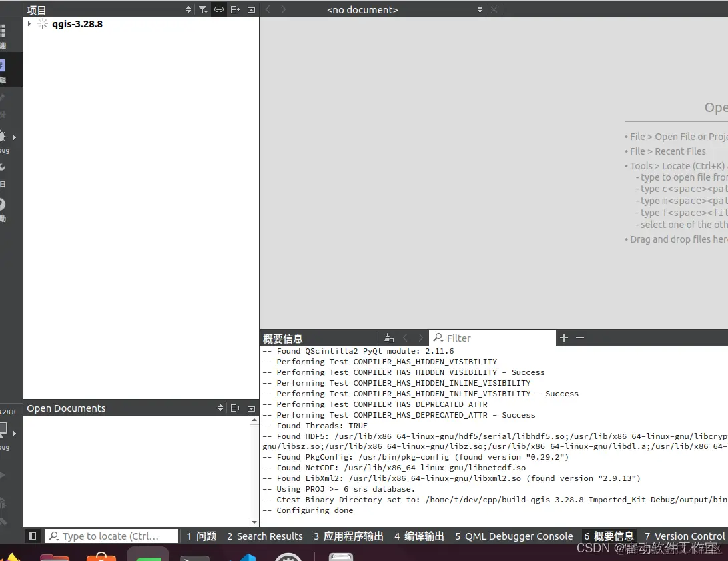Open the 4 编译输出 tab
This screenshot has width=728, height=561.
point(419,536)
